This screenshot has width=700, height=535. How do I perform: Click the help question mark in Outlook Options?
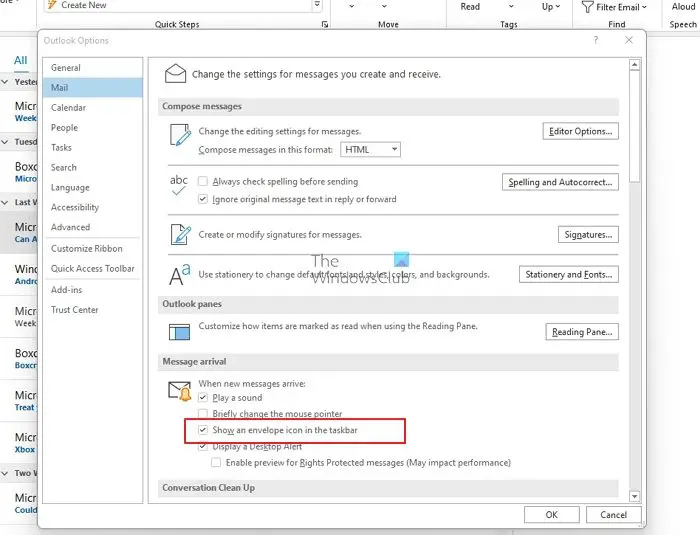click(x=596, y=40)
